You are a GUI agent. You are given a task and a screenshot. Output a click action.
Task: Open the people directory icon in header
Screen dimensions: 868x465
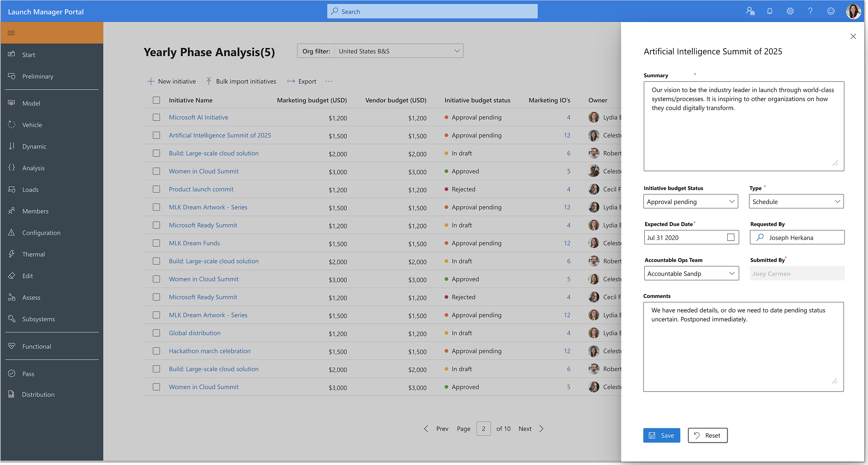click(x=750, y=11)
